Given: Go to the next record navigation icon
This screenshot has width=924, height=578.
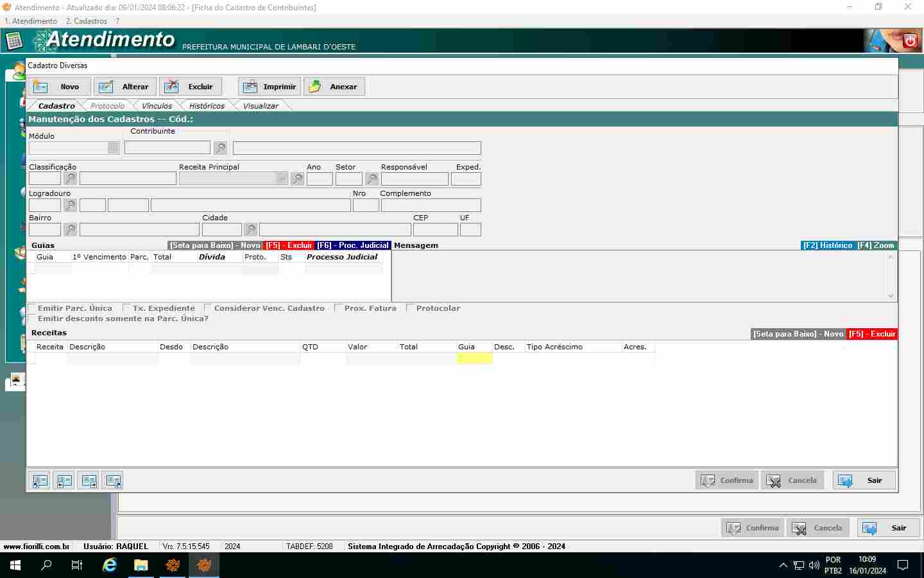Looking at the screenshot, I should (89, 480).
